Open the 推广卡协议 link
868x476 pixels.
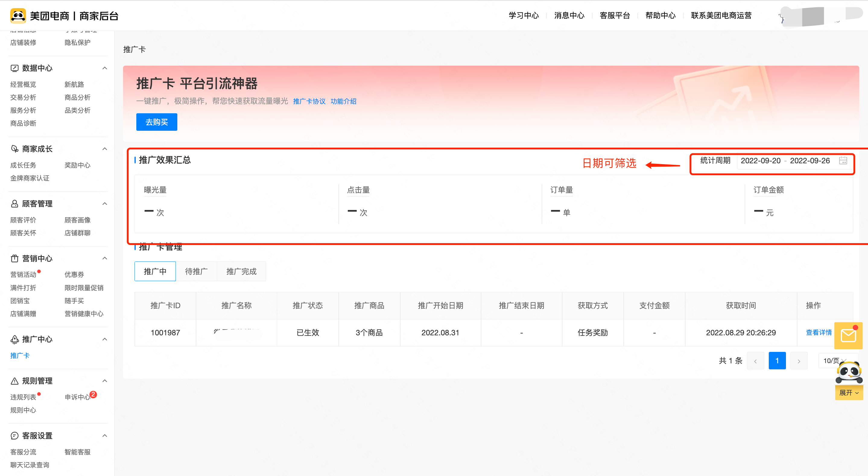pos(309,101)
